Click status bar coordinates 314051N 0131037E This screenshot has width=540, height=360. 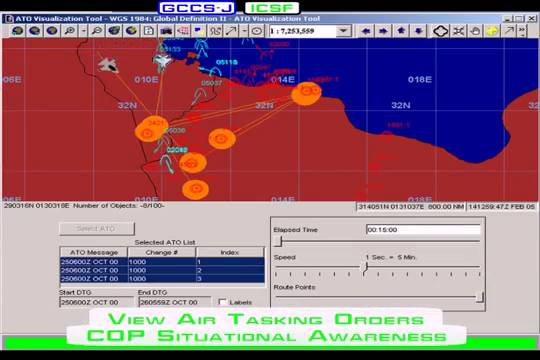pyautogui.click(x=391, y=207)
